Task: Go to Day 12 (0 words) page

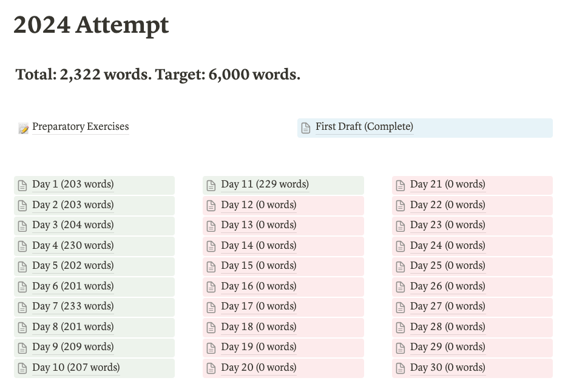Action: pyautogui.click(x=259, y=205)
